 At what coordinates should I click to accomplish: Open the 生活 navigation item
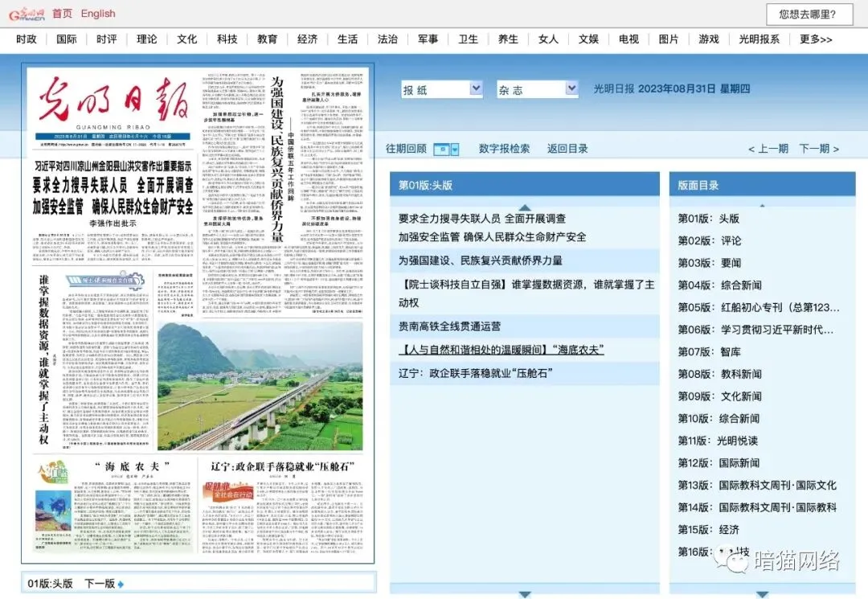tap(347, 39)
